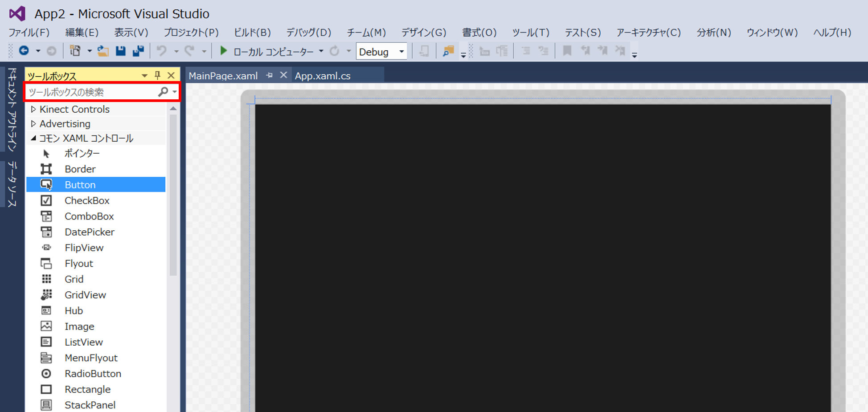Viewport: 868px width, 412px height.
Task: Click the Save All toolbar icon
Action: 138,51
